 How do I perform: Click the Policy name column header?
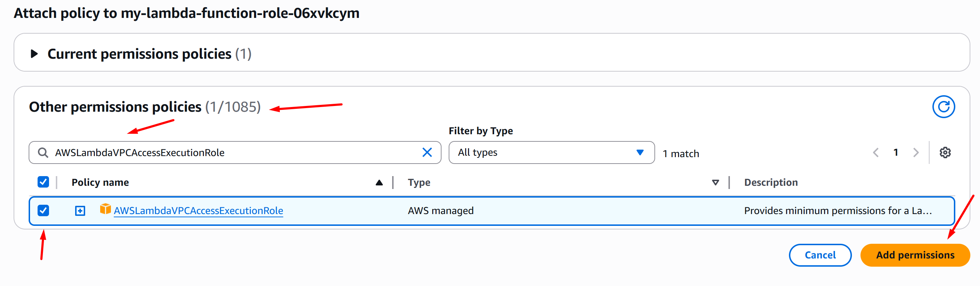pyautogui.click(x=100, y=183)
